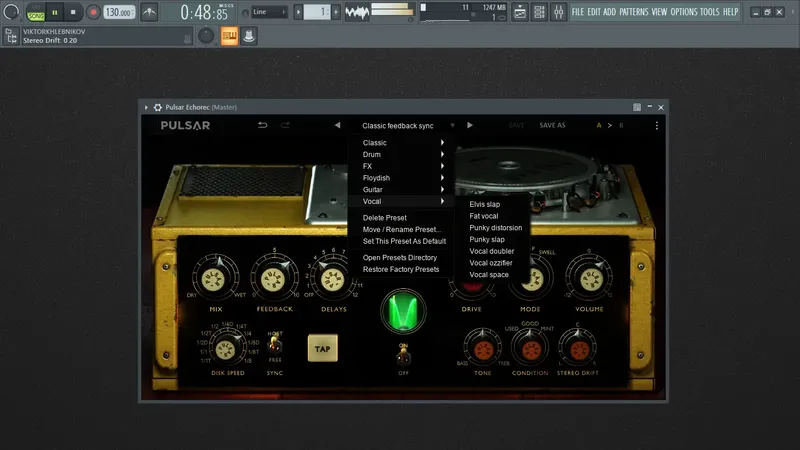
Task: Expand the plugin window menu arrow
Action: (x=146, y=108)
